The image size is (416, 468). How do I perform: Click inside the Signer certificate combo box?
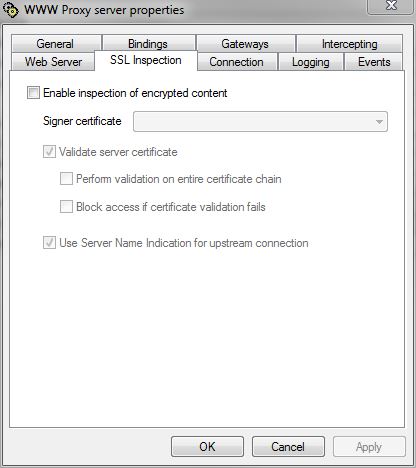(260, 122)
